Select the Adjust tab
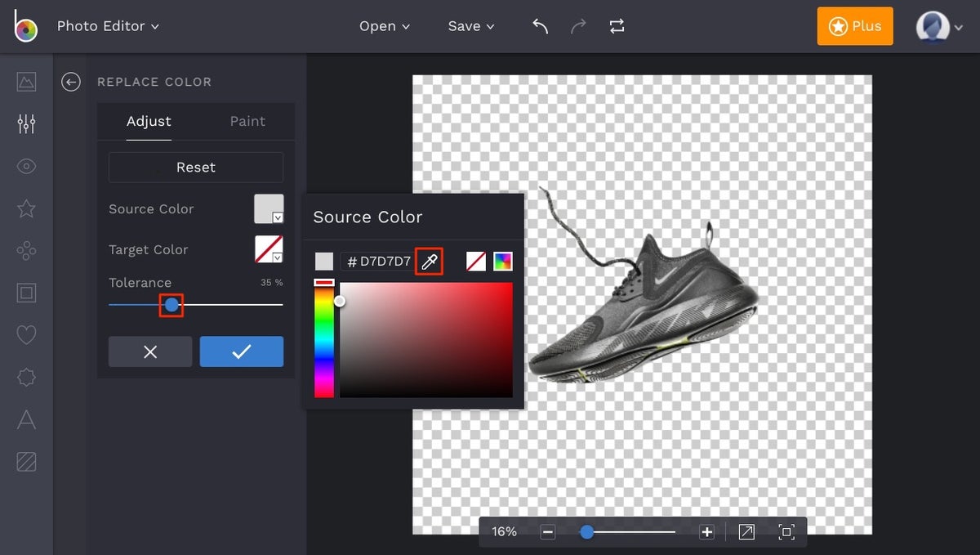This screenshot has height=555, width=980. pos(149,121)
